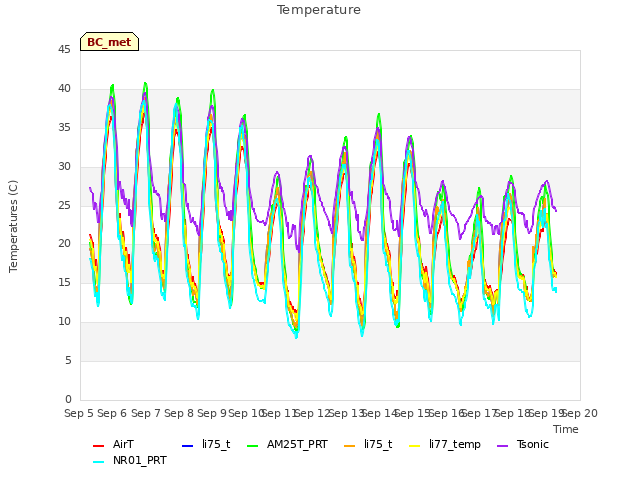The height and width of the screenshot is (480, 640).
Task: Select the Temperatures (C) y-axis label
Action: tap(13, 226)
